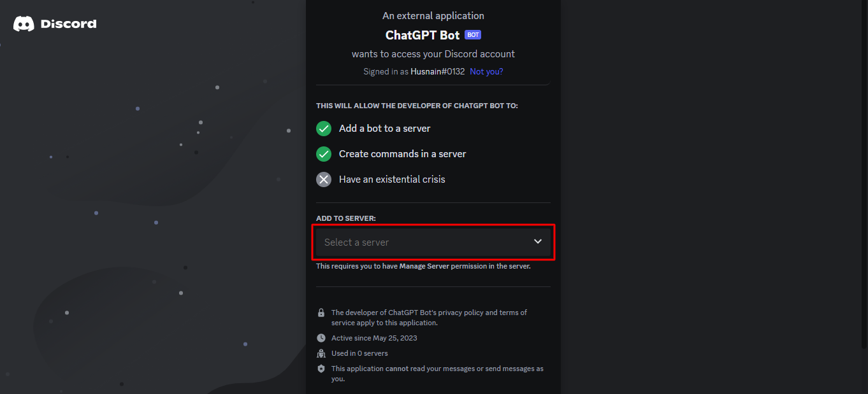Click green checkmark beside "Create commands in a server"
The image size is (868, 394).
324,154
